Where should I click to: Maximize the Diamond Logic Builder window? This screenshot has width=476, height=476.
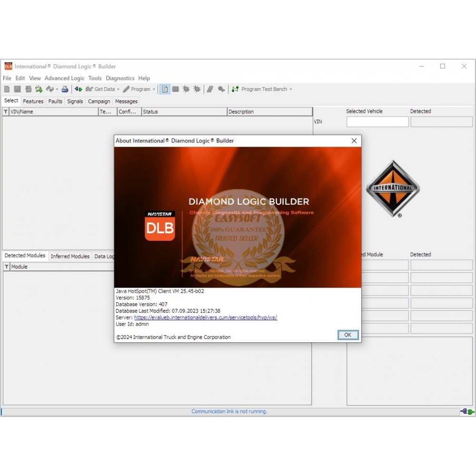[443, 66]
